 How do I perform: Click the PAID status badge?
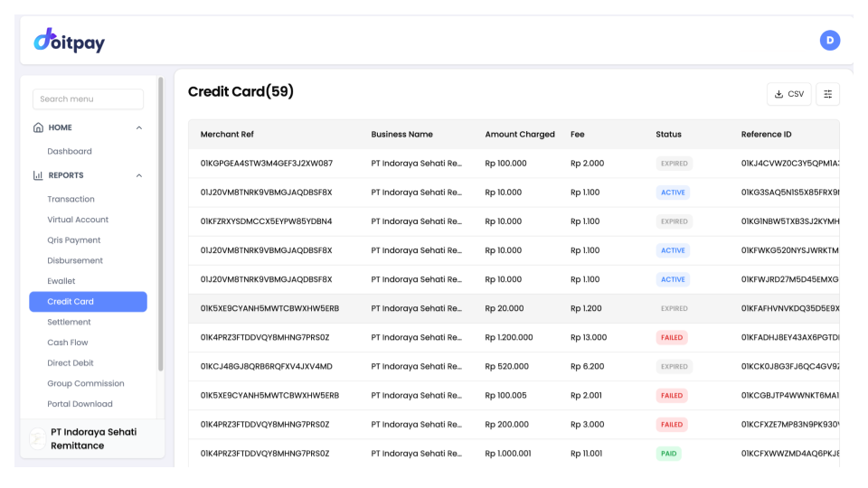click(669, 454)
